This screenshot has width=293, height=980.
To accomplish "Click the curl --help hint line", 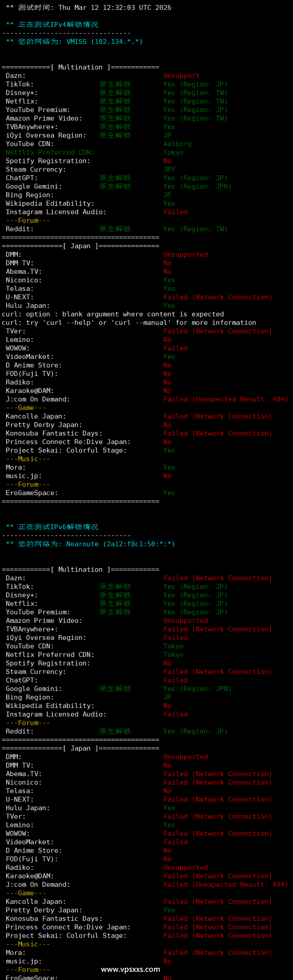I will pos(129,323).
